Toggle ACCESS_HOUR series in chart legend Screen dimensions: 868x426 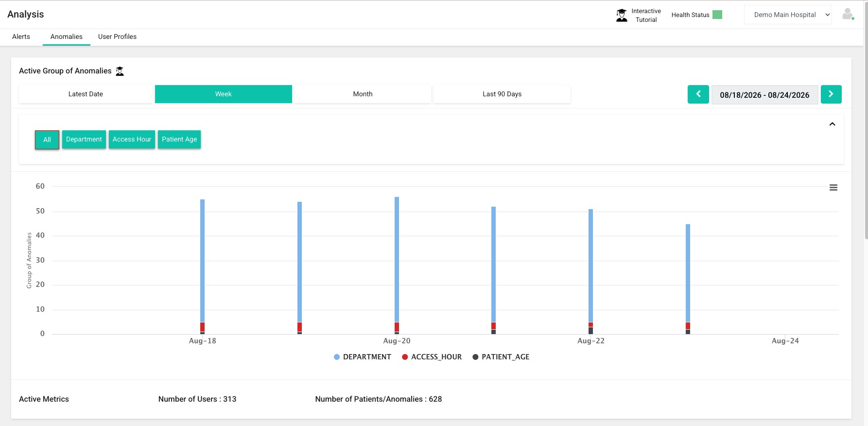[432, 357]
